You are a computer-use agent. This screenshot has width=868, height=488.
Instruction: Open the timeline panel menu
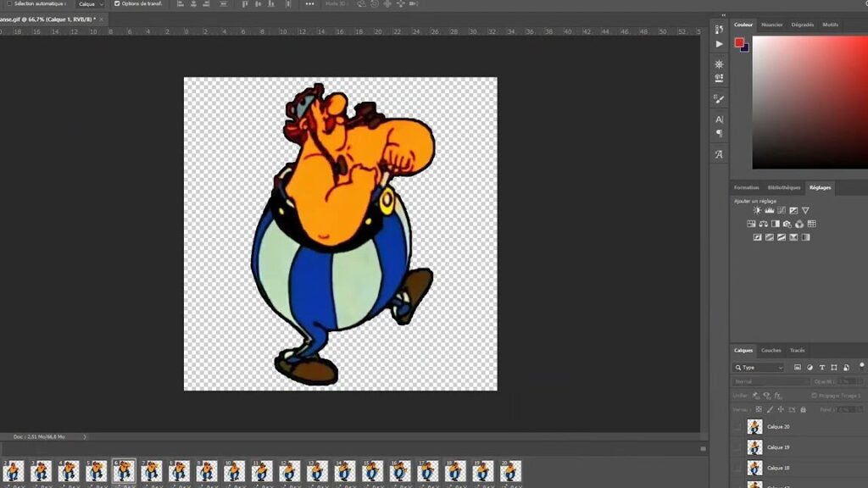pos(703,449)
